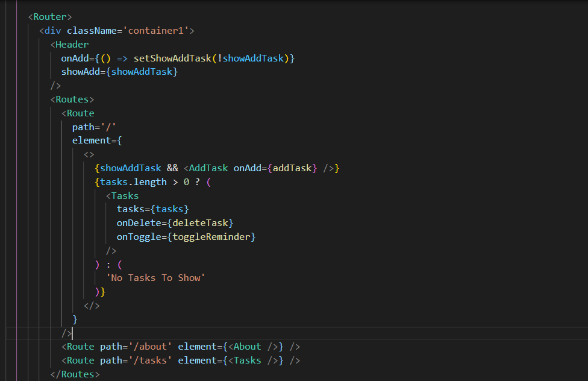
Task: Place cursor on setShowAddTask function call
Action: 172,58
